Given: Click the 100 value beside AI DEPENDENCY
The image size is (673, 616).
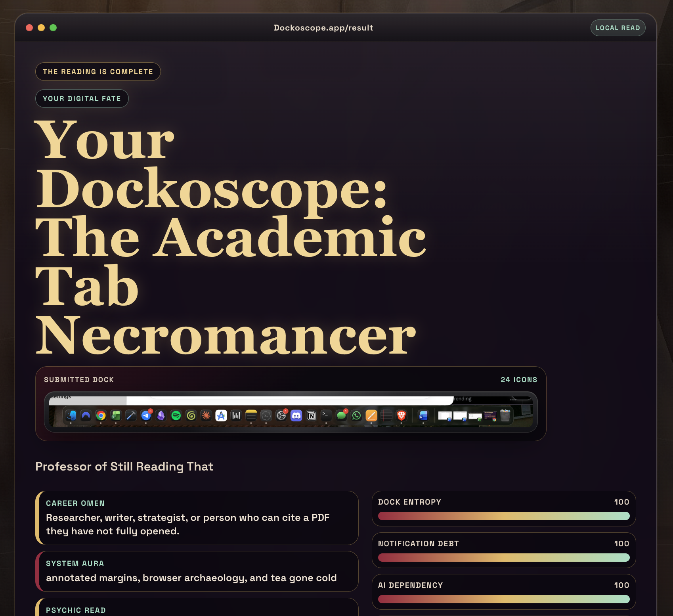Looking at the screenshot, I should tap(622, 585).
